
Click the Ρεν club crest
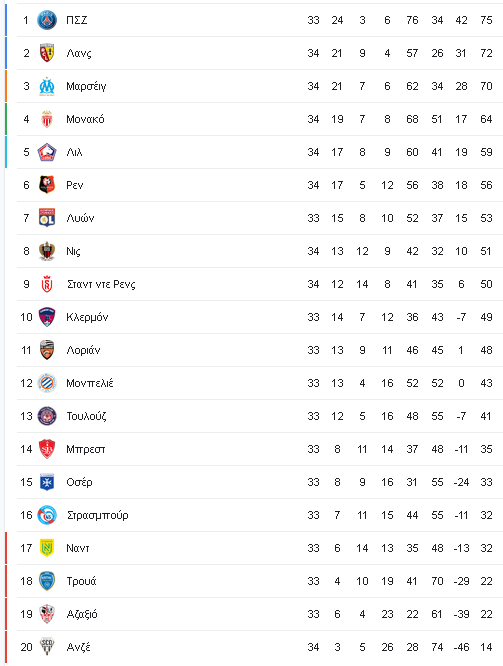[47, 185]
